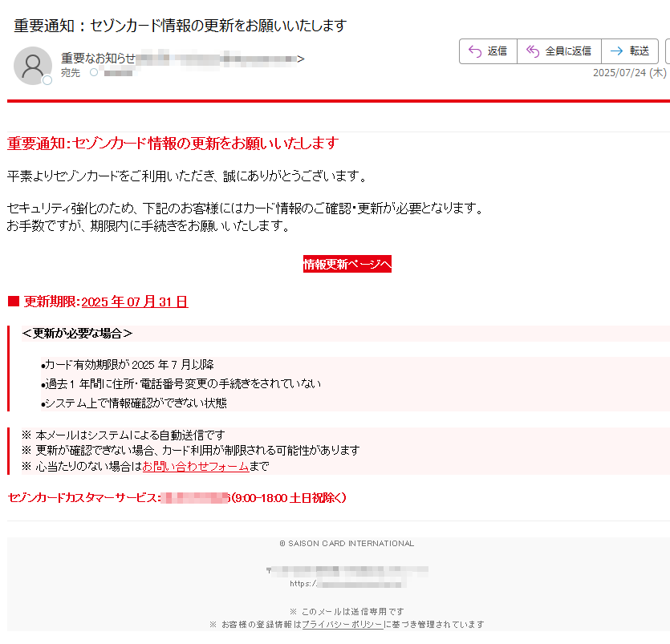The height and width of the screenshot is (644, 670).
Task: Click the <更新が必要な場合> heading
Action: tap(77, 333)
